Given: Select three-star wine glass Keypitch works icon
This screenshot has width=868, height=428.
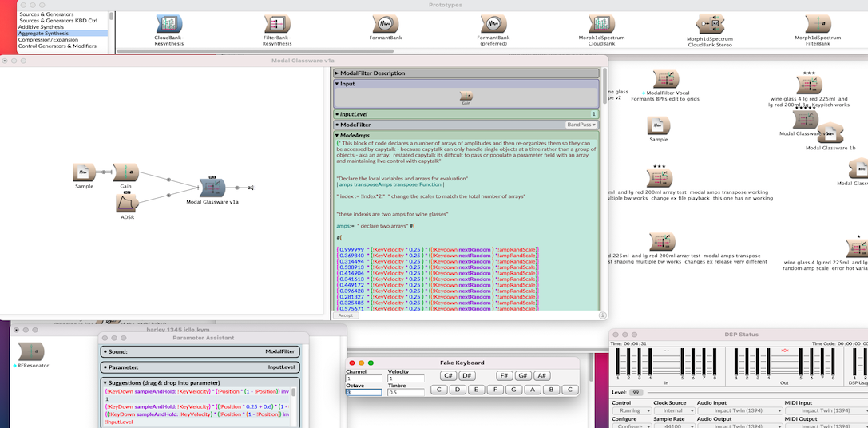Looking at the screenshot, I should tap(809, 85).
